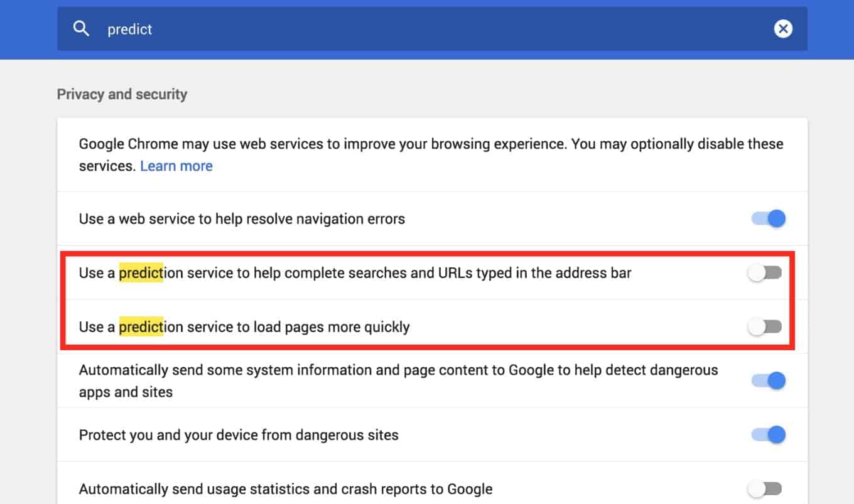854x504 pixels.
Task: Click 'Automatically send usage statistics and crash reports' text
Action: tap(286, 489)
